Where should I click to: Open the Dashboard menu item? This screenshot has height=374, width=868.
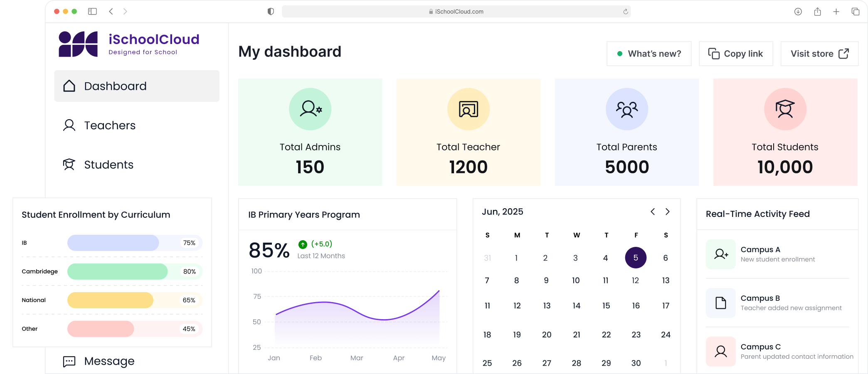point(137,86)
